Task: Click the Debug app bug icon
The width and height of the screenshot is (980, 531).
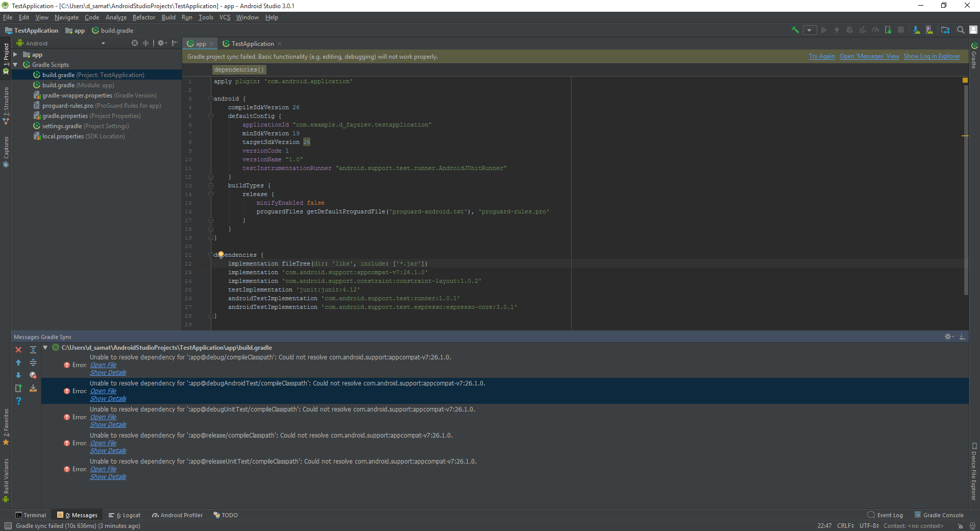Action: pyautogui.click(x=849, y=30)
